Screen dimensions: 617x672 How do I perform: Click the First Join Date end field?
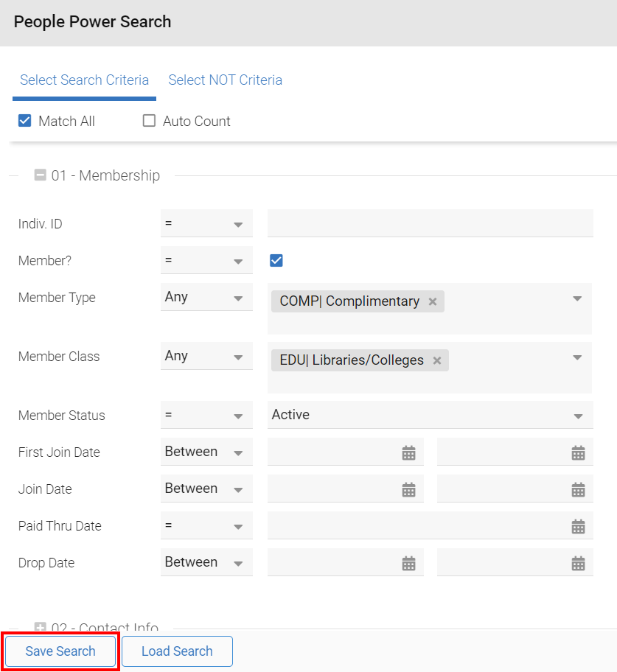[x=515, y=452]
